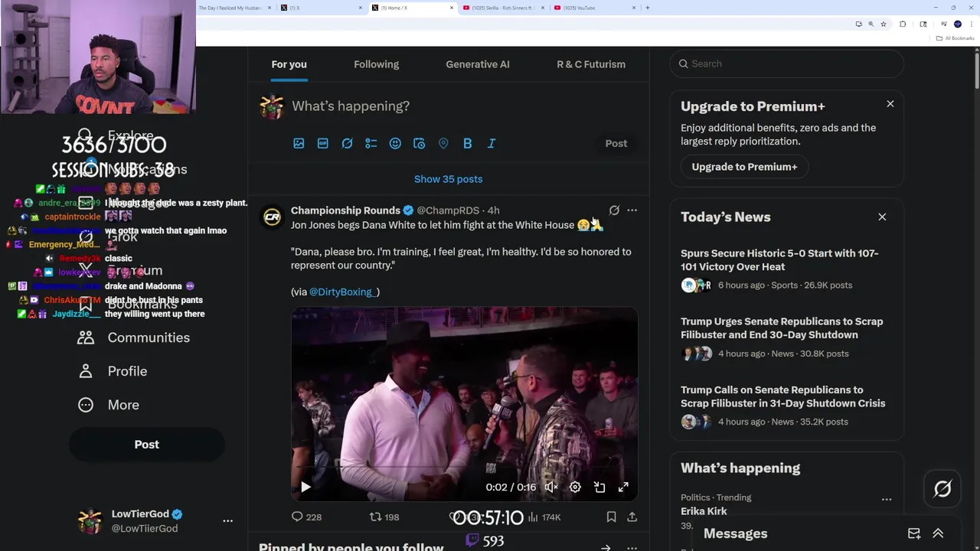This screenshot has width=980, height=551.
Task: Open options for Erika Kirk trend
Action: tap(887, 499)
